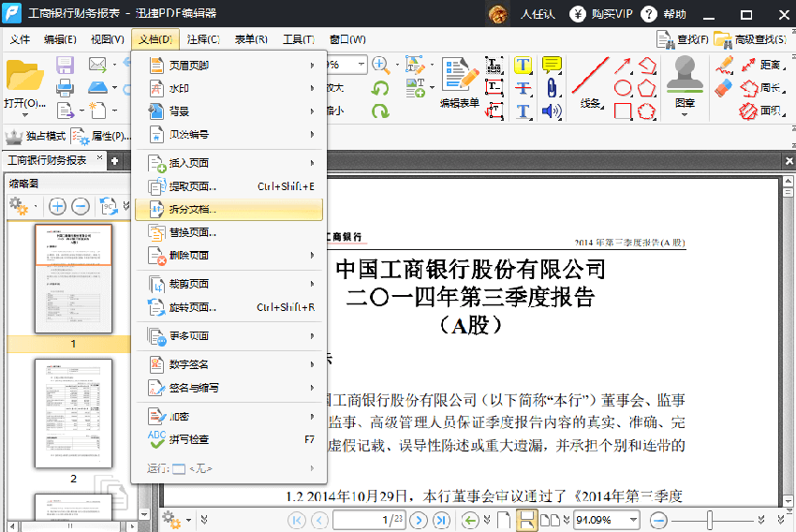
Task: Open the 签名与缩写 submenu
Action: coord(228,388)
